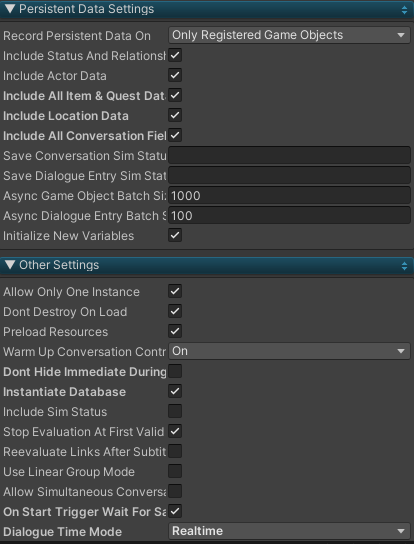Click the Save Conversation Sim Status field
The image size is (414, 544).
click(x=289, y=155)
